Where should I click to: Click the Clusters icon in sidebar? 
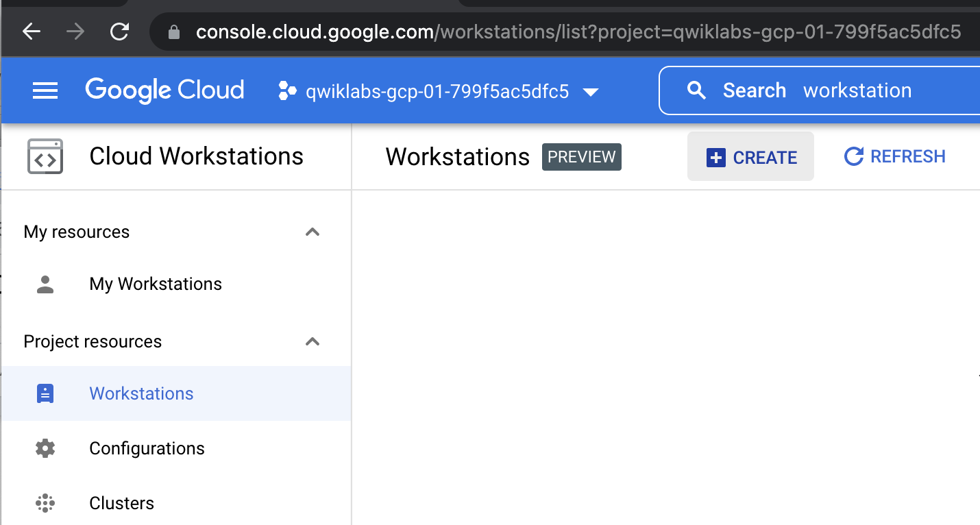point(45,502)
